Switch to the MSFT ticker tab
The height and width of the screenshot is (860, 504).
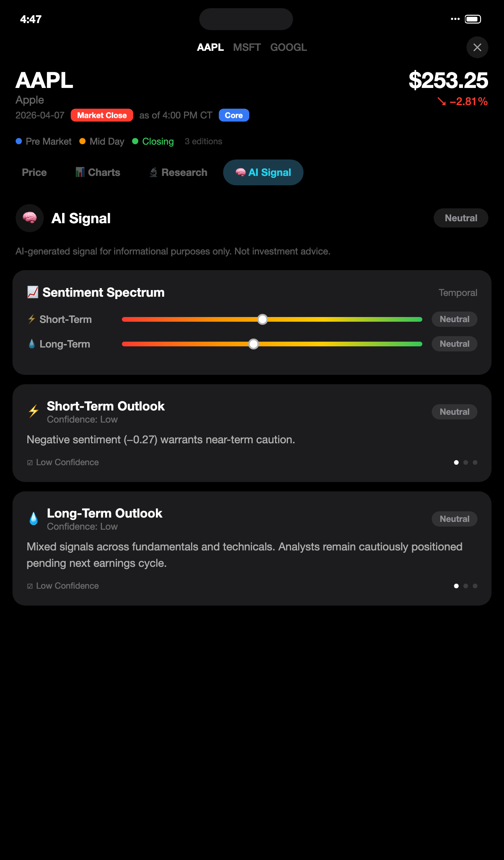coord(247,47)
